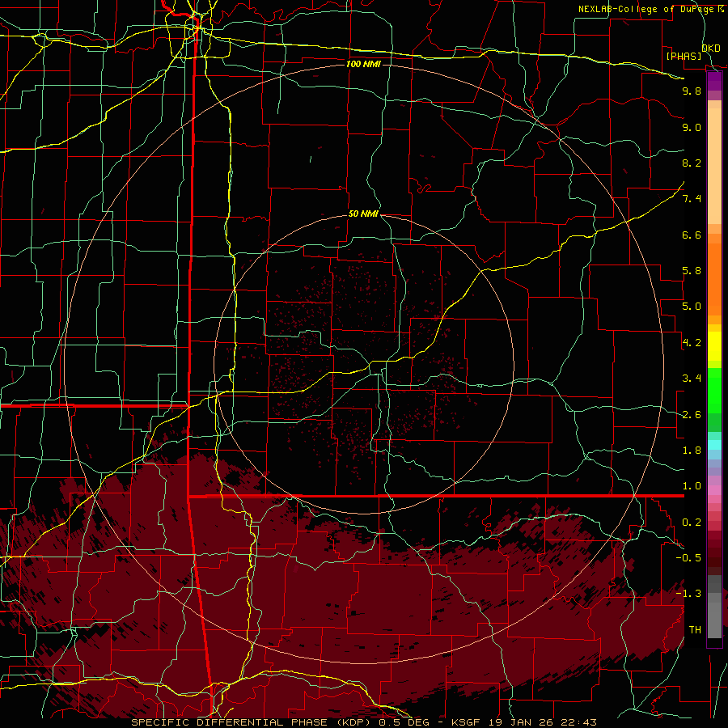Click the cyan swatch in color bar
This screenshot has width=728, height=728.
[714, 445]
